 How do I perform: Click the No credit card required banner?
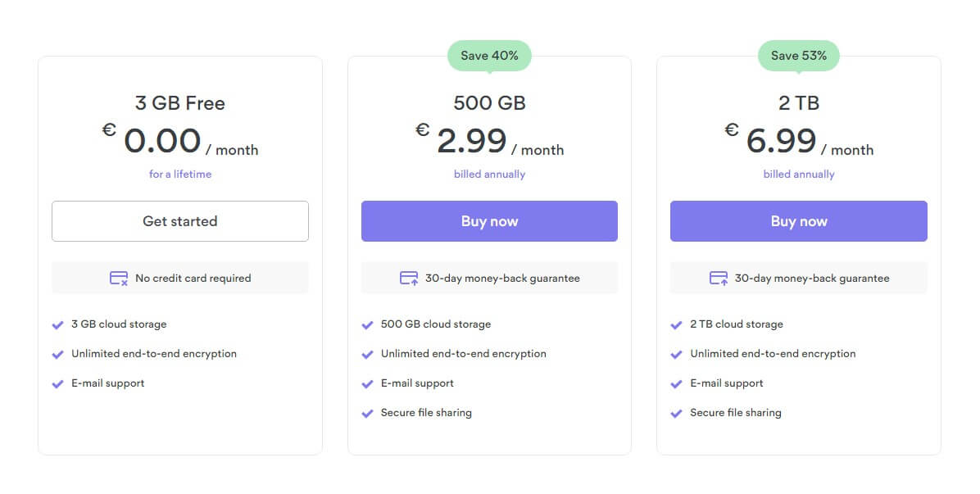pyautogui.click(x=180, y=278)
